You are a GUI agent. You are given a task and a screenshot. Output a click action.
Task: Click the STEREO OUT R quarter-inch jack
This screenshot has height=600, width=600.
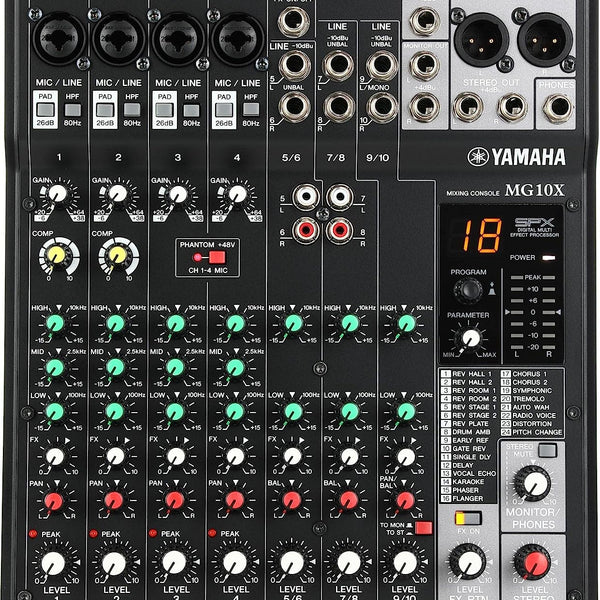(512, 107)
